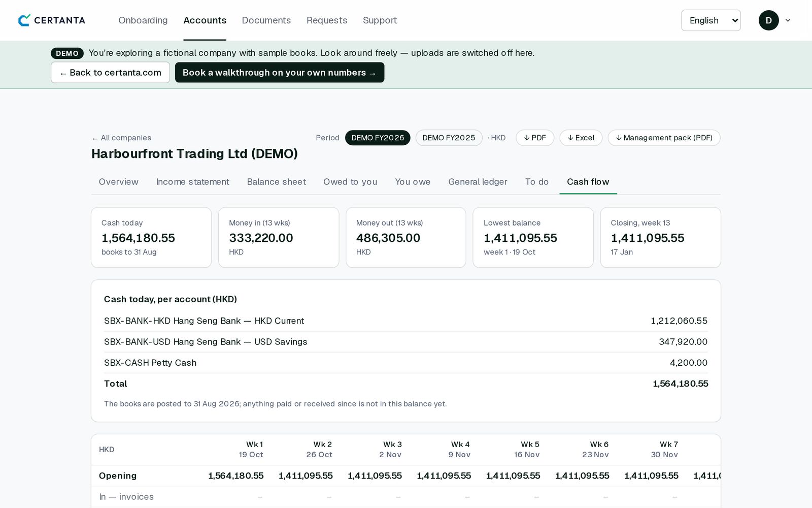Select the DEMO FY2026 period

378,138
